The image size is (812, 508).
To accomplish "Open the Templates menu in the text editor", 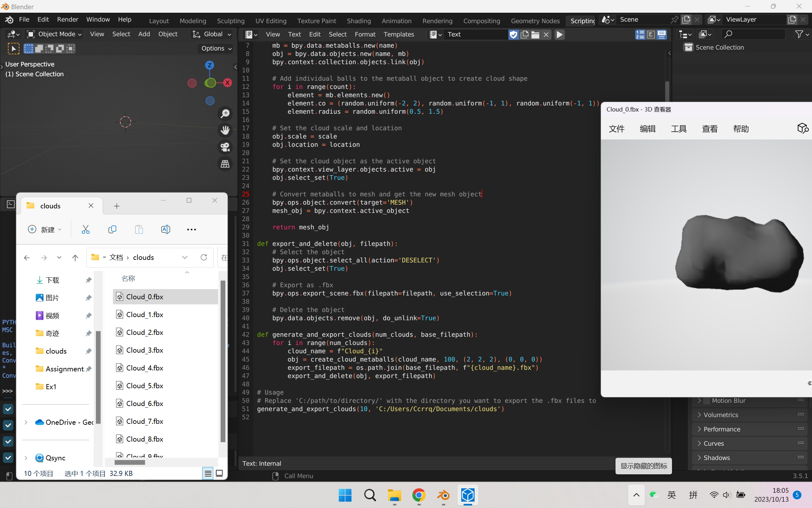I will (398, 34).
